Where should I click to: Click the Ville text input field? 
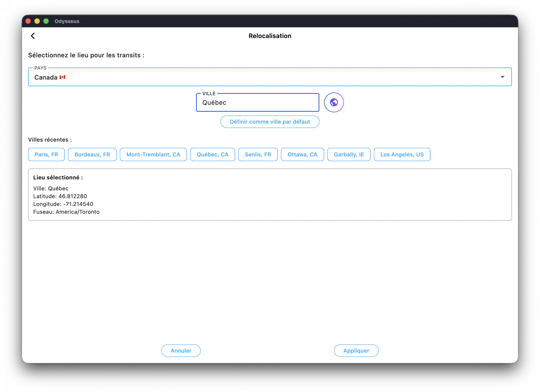[x=257, y=102]
